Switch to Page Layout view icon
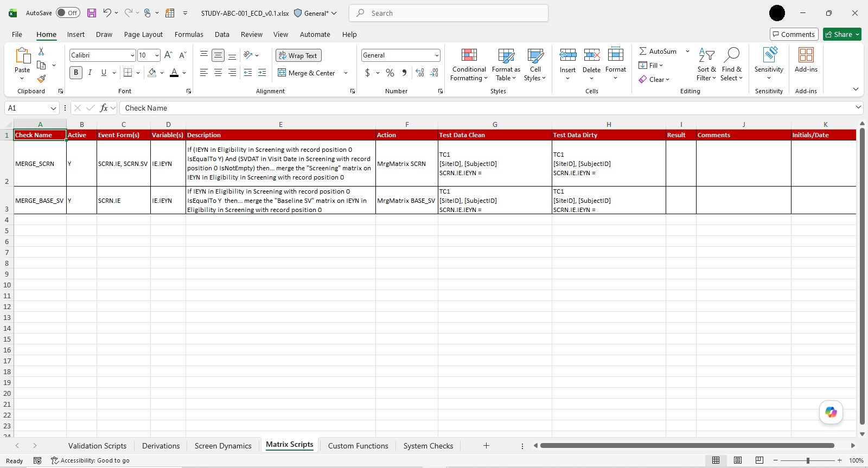The height and width of the screenshot is (468, 868). coord(738,460)
